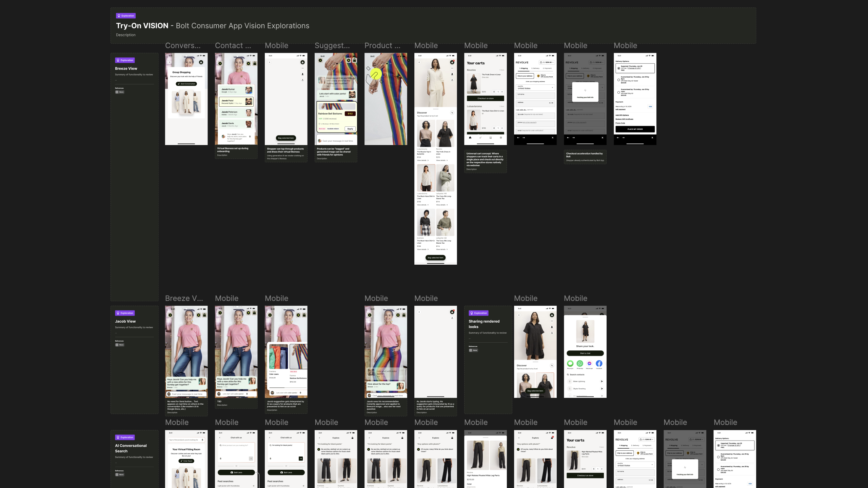The height and width of the screenshot is (488, 868).
Task: Click the Redeem Gift Certificate link
Action: coord(624,119)
